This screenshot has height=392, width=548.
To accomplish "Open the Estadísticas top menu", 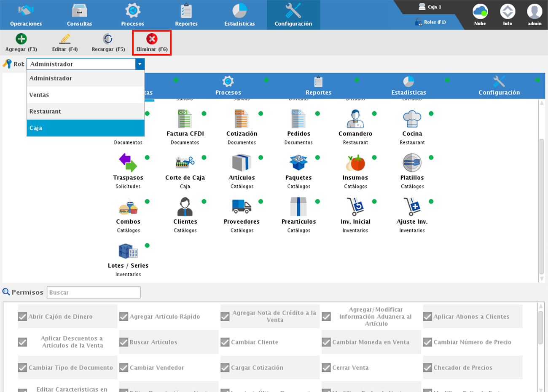I will pyautogui.click(x=239, y=15).
